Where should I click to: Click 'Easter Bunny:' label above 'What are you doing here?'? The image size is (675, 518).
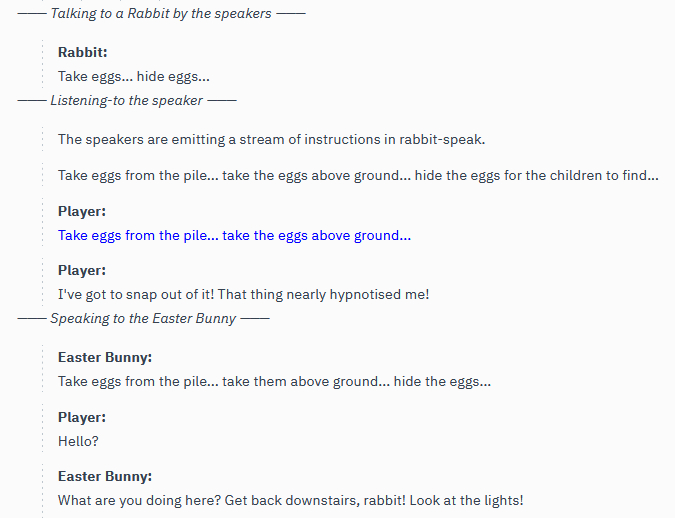105,476
